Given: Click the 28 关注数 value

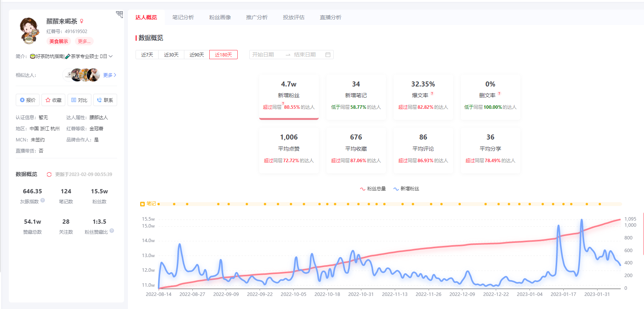Looking at the screenshot, I should click(x=66, y=222).
